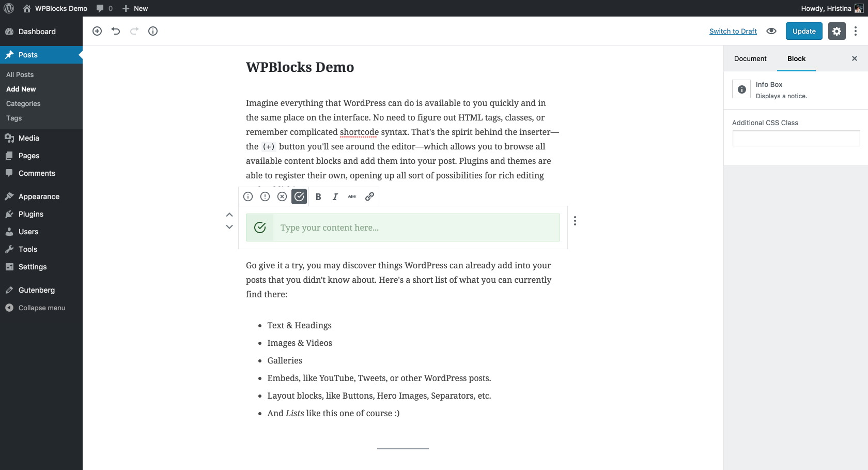
Task: Click the green checkmark inside info box
Action: tap(260, 228)
